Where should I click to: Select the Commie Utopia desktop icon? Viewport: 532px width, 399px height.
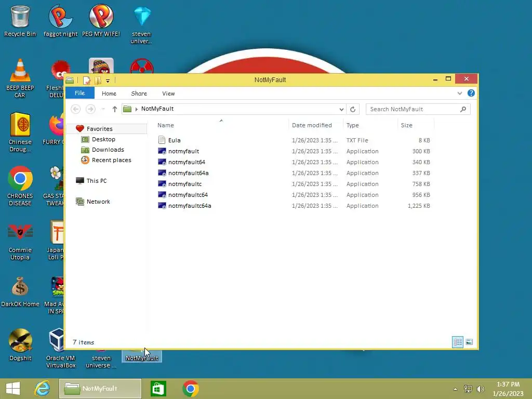[20, 240]
